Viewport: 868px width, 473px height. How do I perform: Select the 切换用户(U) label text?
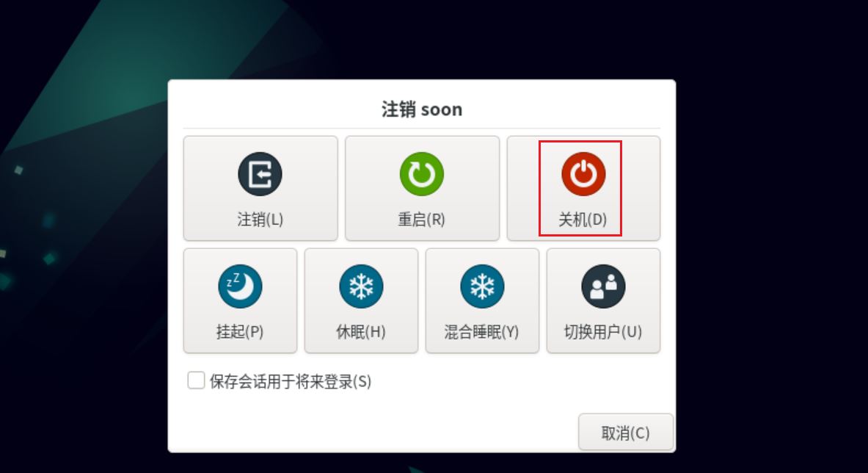tap(603, 332)
